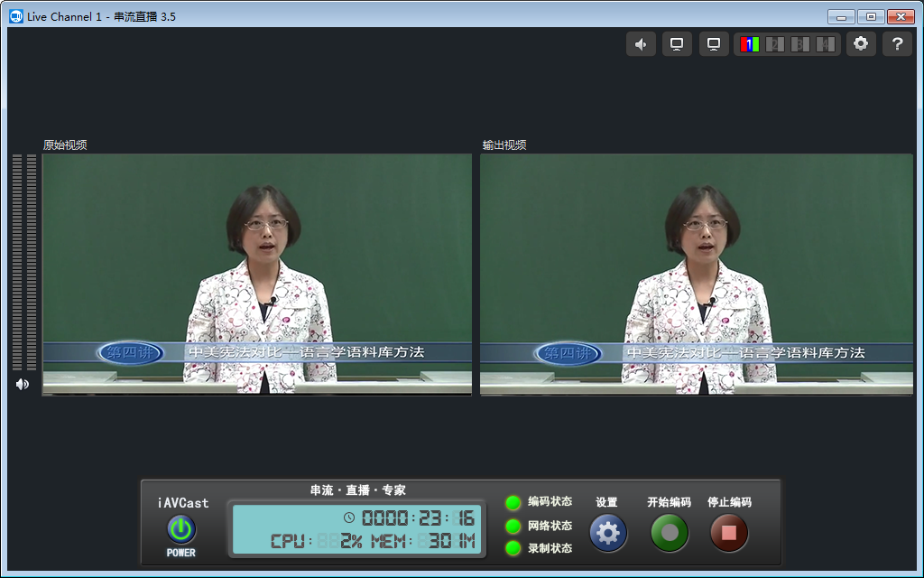The height and width of the screenshot is (578, 924).
Task: Click the 串流·直播·专家 heading
Action: 357,490
